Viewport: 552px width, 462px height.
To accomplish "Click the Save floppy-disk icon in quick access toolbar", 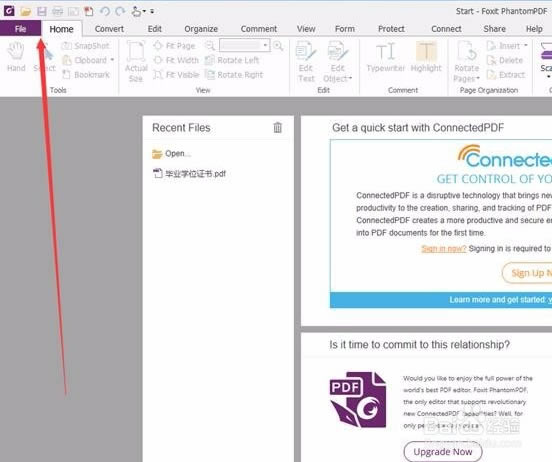I will click(42, 12).
